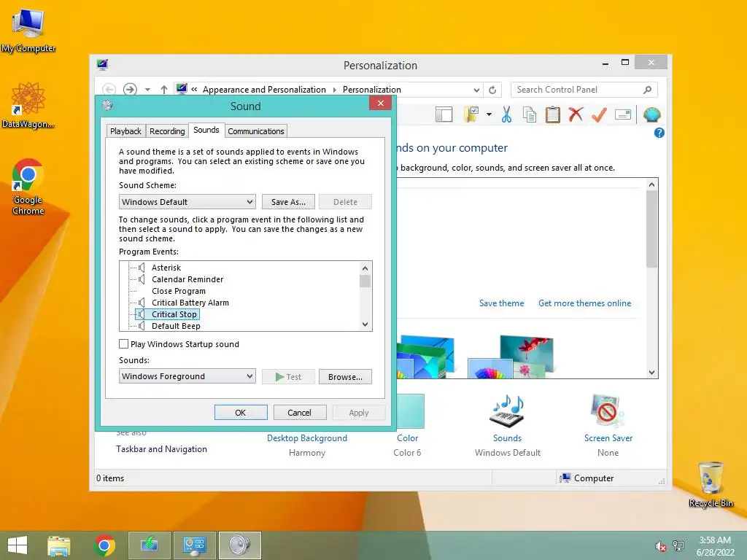Select Critical Battery Alarm event

pos(190,303)
